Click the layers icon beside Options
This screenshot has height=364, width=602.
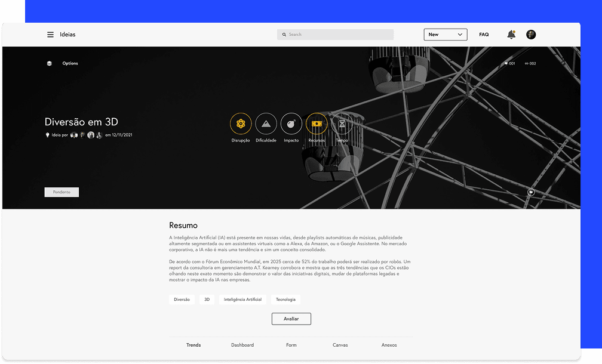pyautogui.click(x=50, y=63)
